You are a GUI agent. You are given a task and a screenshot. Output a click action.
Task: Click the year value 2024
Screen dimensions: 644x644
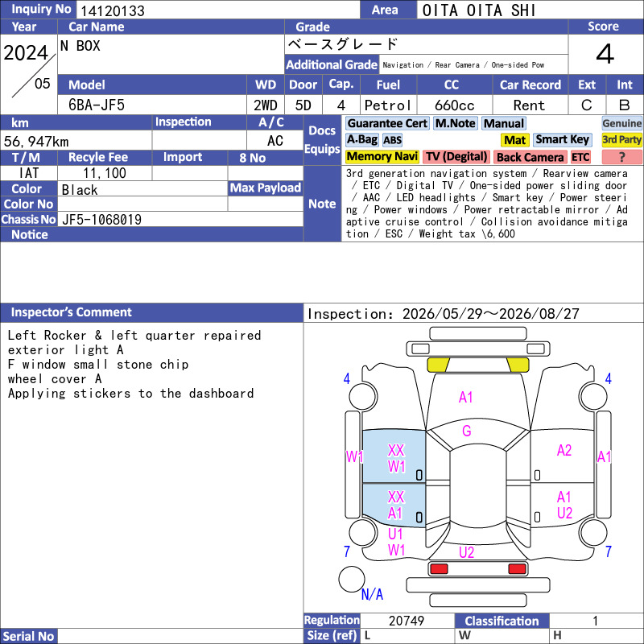[x=26, y=53]
